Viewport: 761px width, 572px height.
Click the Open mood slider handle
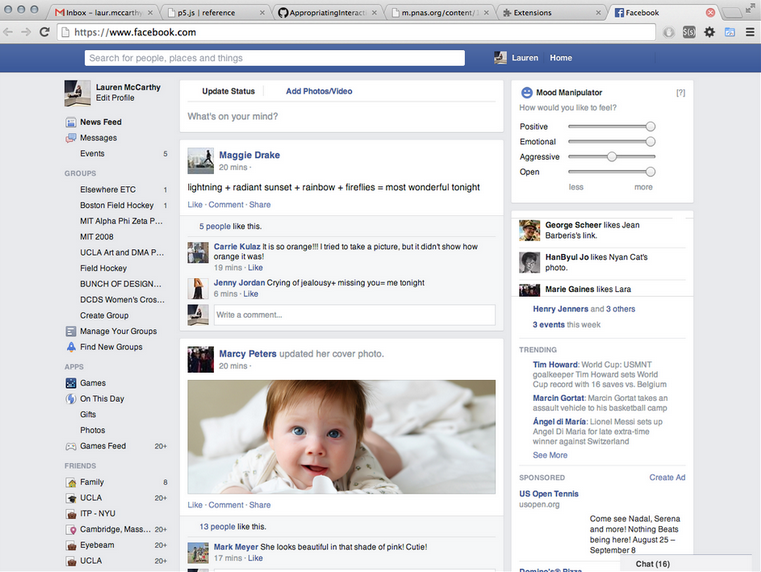pos(650,172)
